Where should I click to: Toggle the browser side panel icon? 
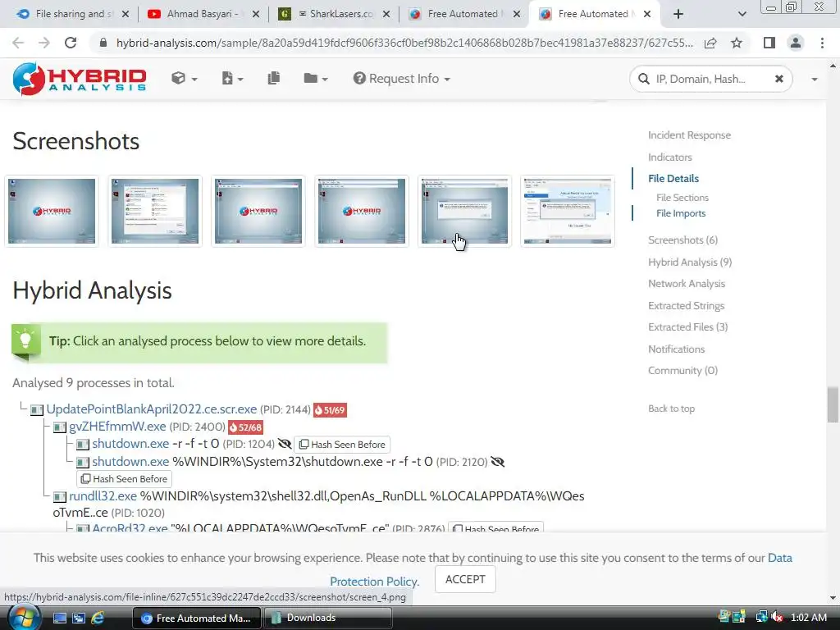point(769,43)
